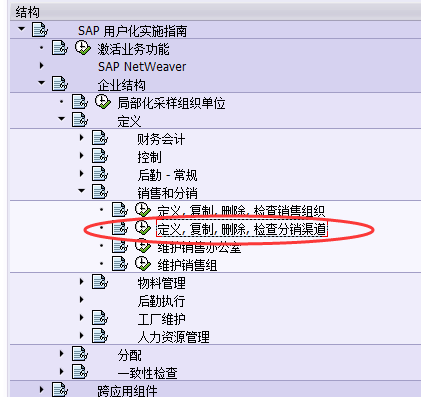Expand the 跨应用组件 node
This screenshot has width=421, height=397.
(x=41, y=389)
